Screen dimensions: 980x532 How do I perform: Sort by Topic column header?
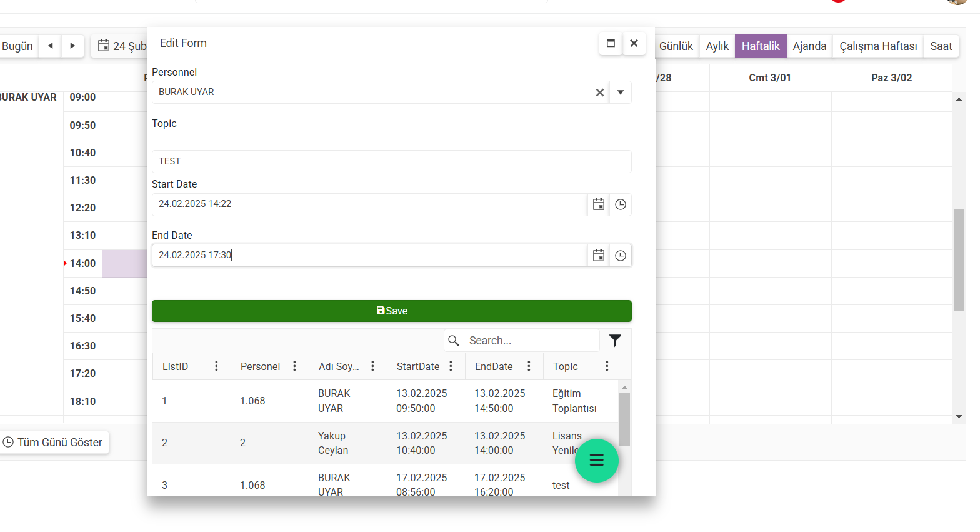tap(566, 366)
